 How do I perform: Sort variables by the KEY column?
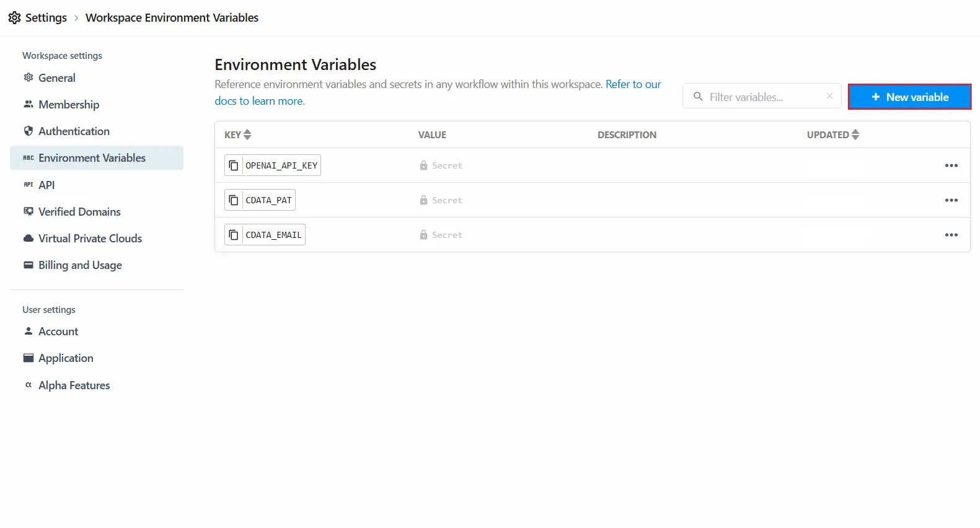[x=238, y=134]
